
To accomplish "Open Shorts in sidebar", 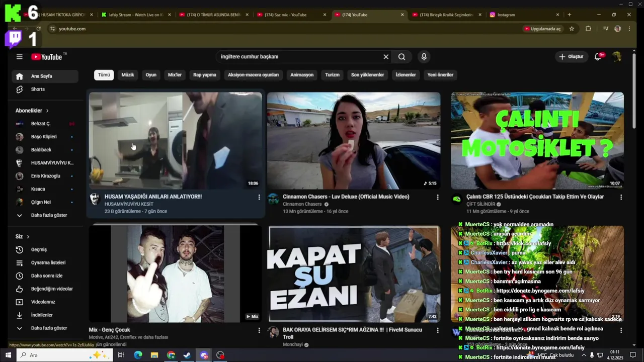I will (x=45, y=89).
